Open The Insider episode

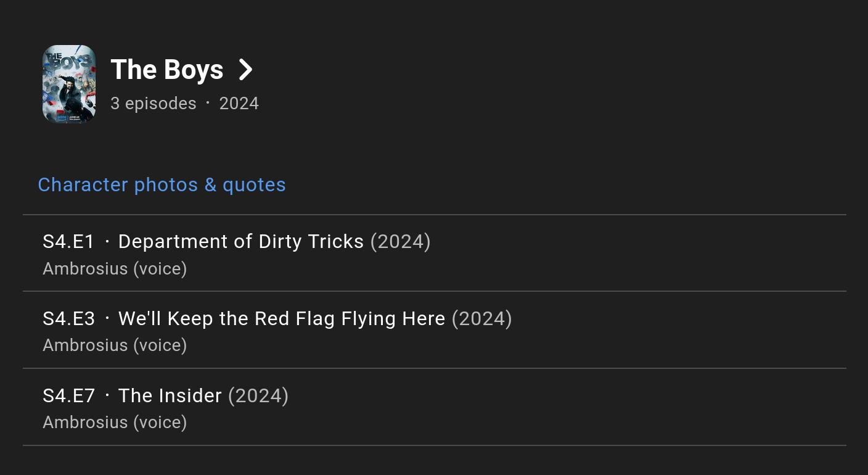[170, 395]
